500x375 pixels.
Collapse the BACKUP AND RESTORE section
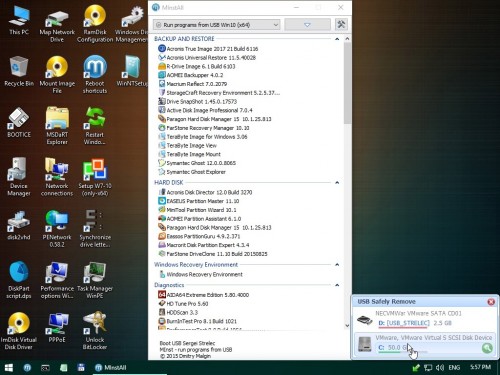click(x=337, y=39)
